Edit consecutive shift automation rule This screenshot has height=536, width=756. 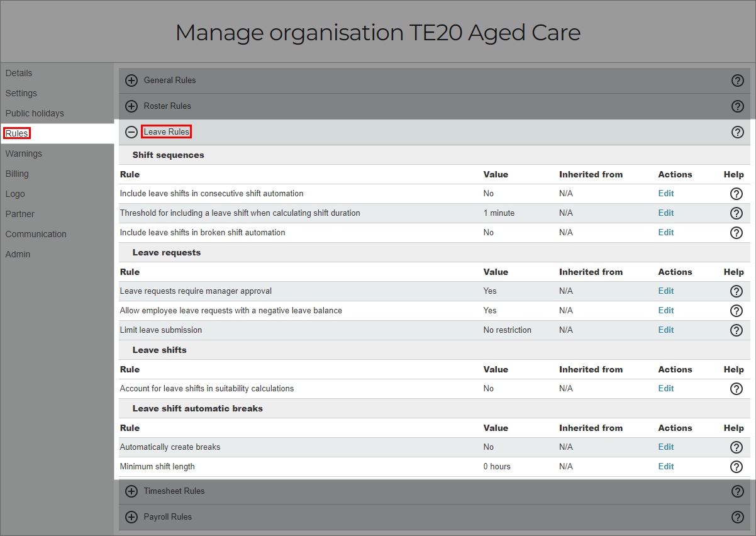666,193
